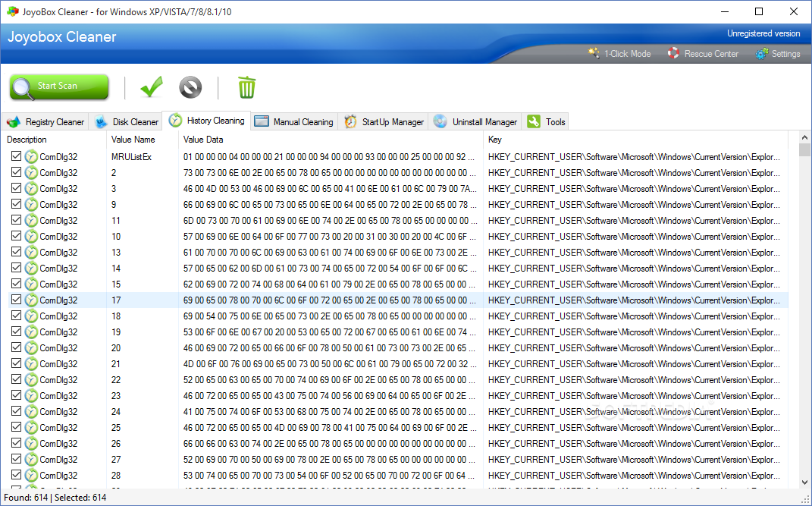The width and height of the screenshot is (812, 506).
Task: Click the History Cleaning clock icon
Action: [x=176, y=120]
